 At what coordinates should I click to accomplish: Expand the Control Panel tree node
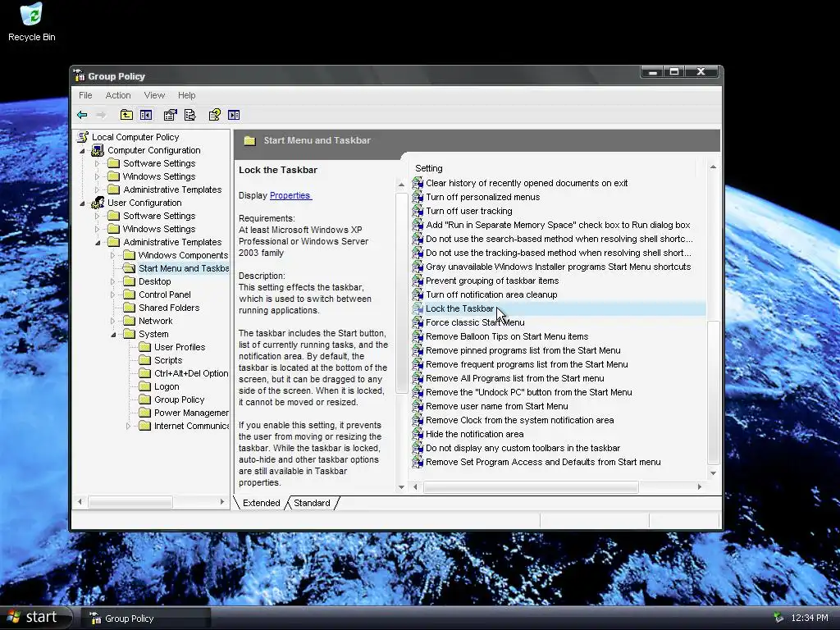click(112, 294)
